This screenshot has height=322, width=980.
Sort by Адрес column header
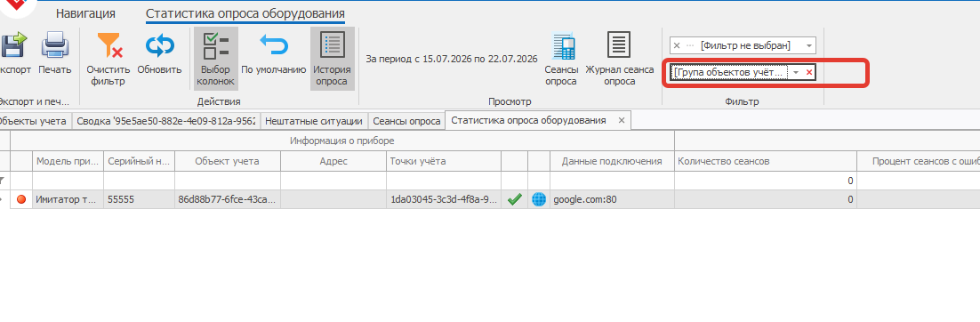pyautogui.click(x=333, y=161)
